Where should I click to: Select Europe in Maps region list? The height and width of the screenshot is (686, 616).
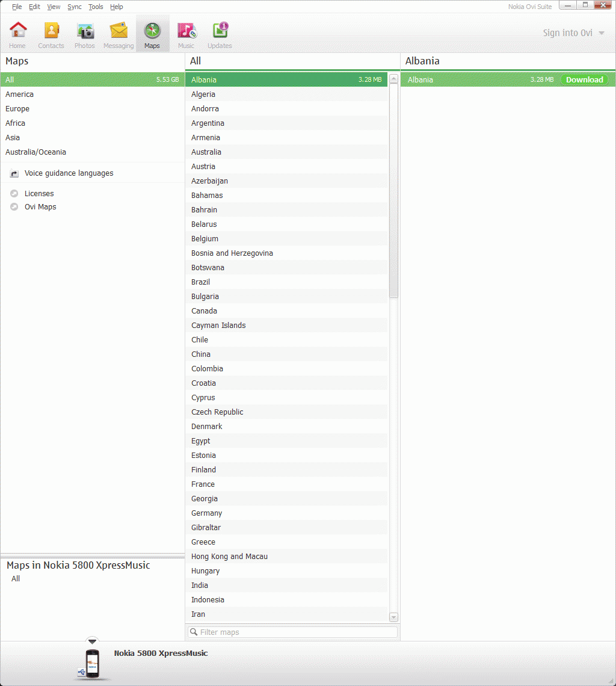click(x=17, y=109)
